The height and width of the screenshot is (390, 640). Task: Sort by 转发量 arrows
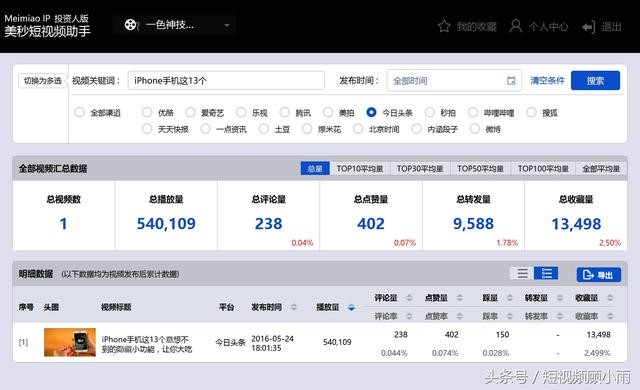[560, 298]
